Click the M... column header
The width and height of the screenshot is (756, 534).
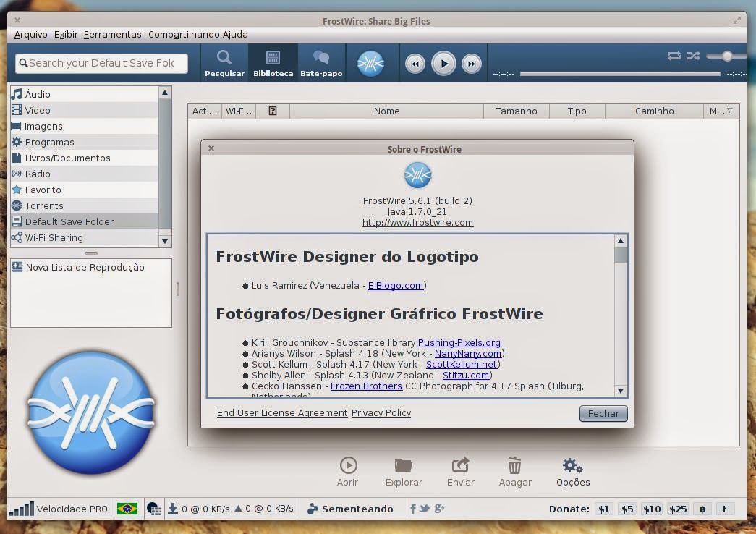point(721,111)
